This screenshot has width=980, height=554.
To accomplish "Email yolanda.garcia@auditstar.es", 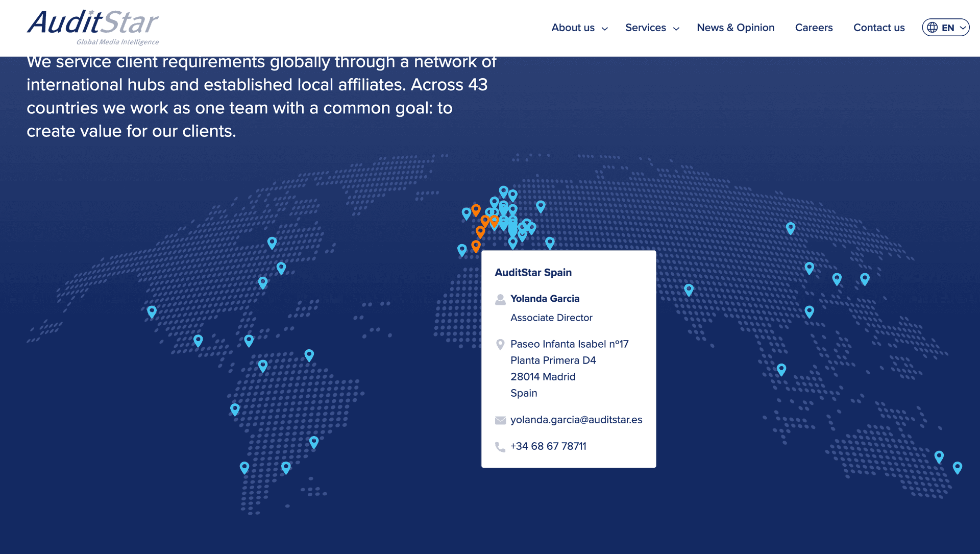I will click(576, 420).
